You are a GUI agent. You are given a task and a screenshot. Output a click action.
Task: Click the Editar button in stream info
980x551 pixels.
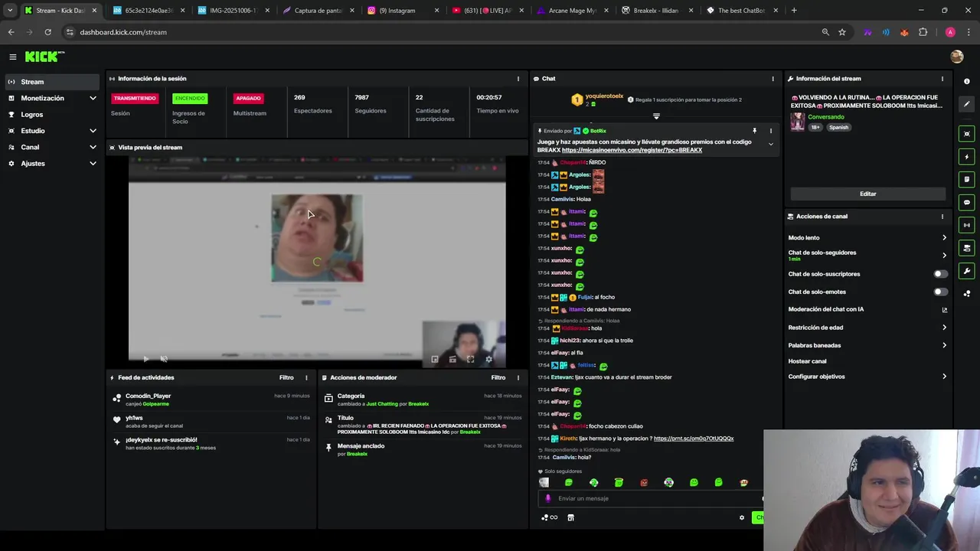tap(867, 194)
